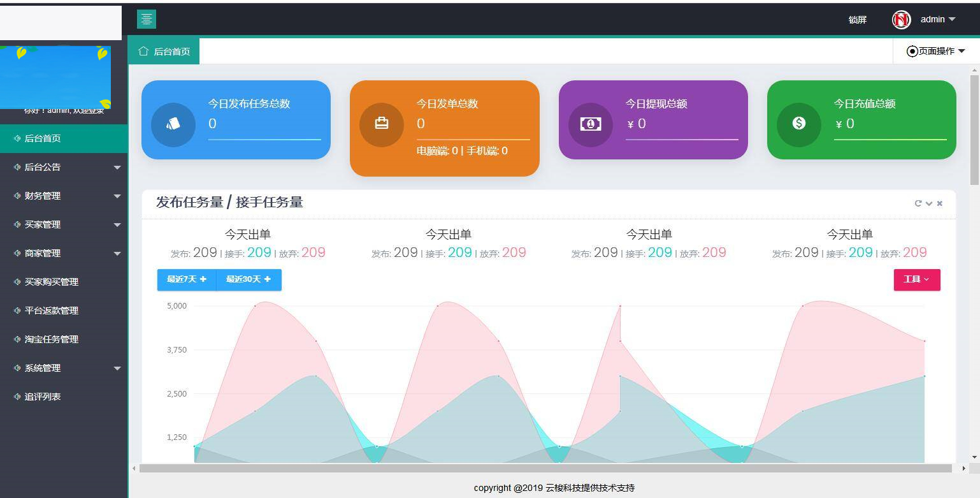The height and width of the screenshot is (498, 980).
Task: Close the 发布任务量 chart panel
Action: click(x=939, y=203)
